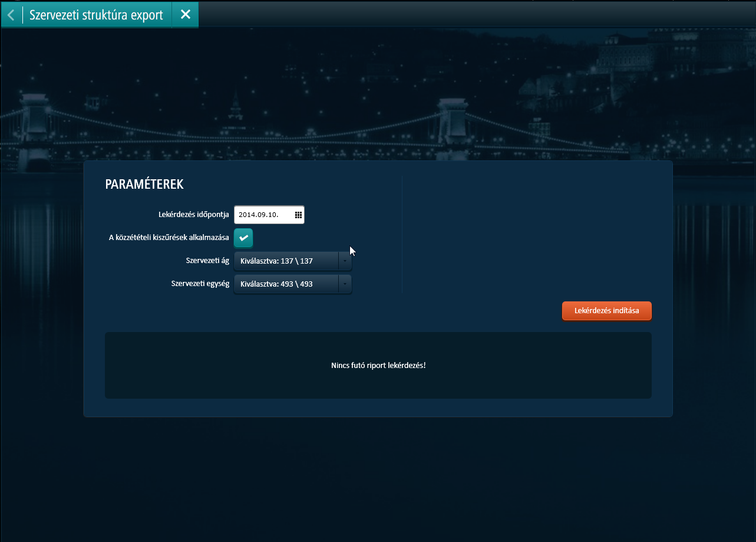Open the Szervezeti egység dropdown

293,284
